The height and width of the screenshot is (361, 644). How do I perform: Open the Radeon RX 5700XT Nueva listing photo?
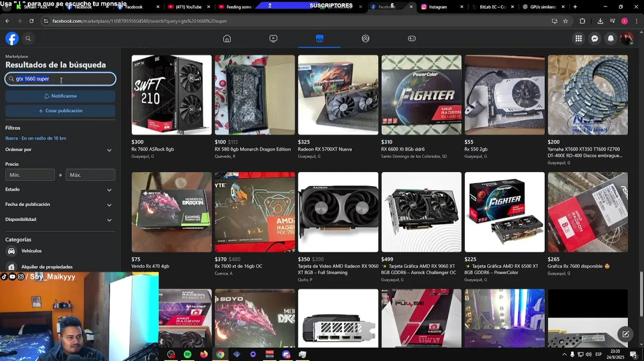click(338, 95)
